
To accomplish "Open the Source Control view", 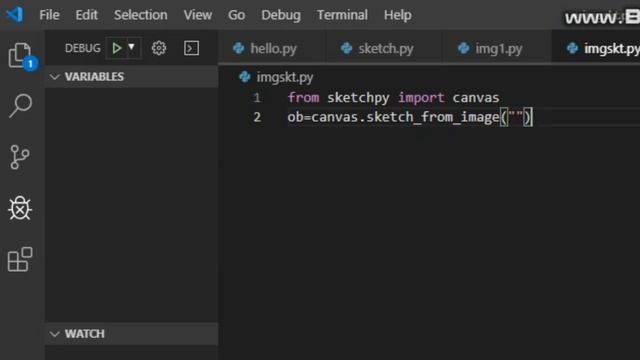I will click(20, 157).
